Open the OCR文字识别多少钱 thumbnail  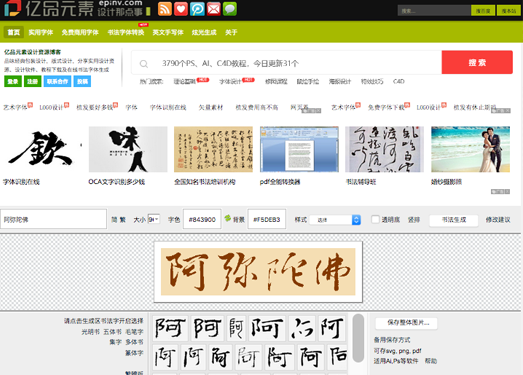click(128, 149)
